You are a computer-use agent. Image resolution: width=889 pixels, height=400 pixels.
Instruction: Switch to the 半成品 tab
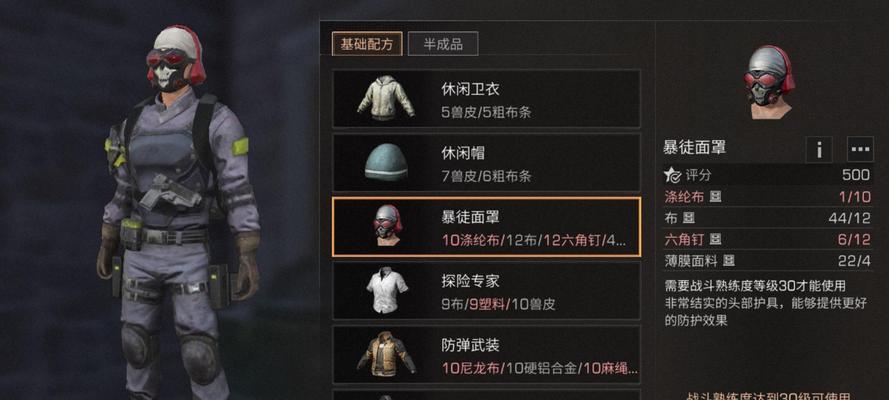point(443,44)
